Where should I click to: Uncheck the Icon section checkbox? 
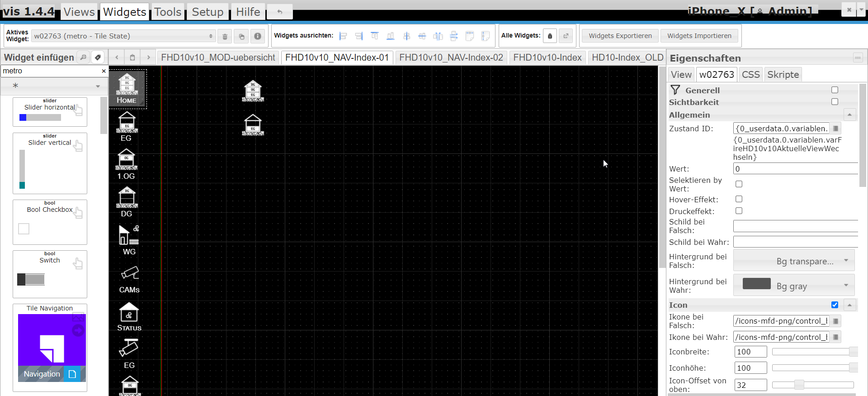tap(835, 305)
